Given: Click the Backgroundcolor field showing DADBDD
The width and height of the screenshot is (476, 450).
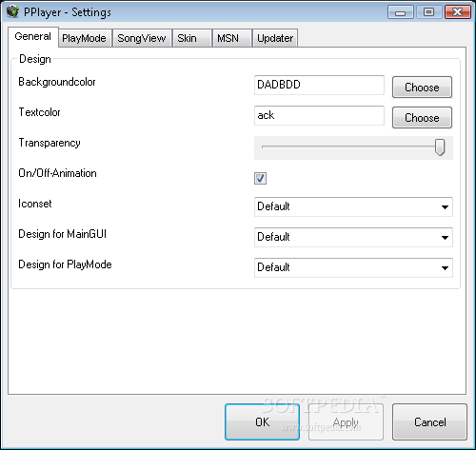Looking at the screenshot, I should (319, 85).
